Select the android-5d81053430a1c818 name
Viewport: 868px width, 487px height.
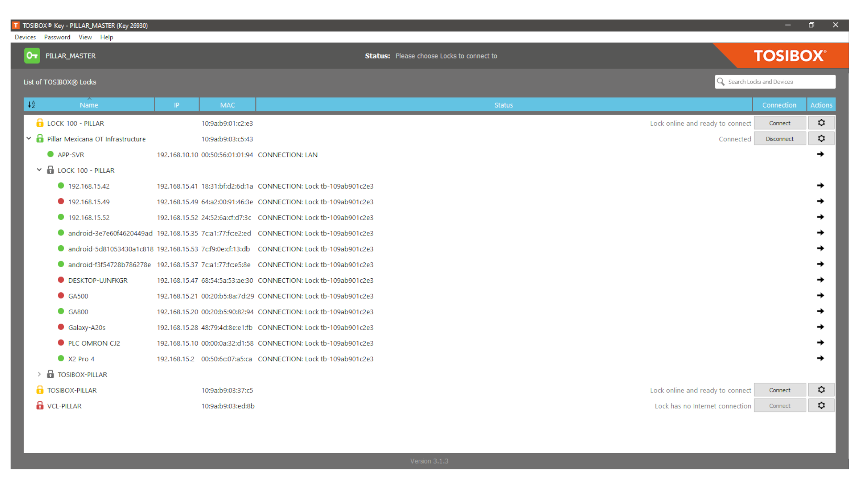[x=111, y=249]
